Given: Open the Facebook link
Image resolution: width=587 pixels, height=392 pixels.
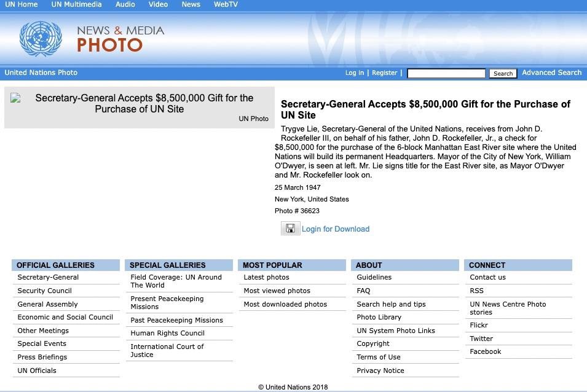Looking at the screenshot, I should pyautogui.click(x=486, y=351).
